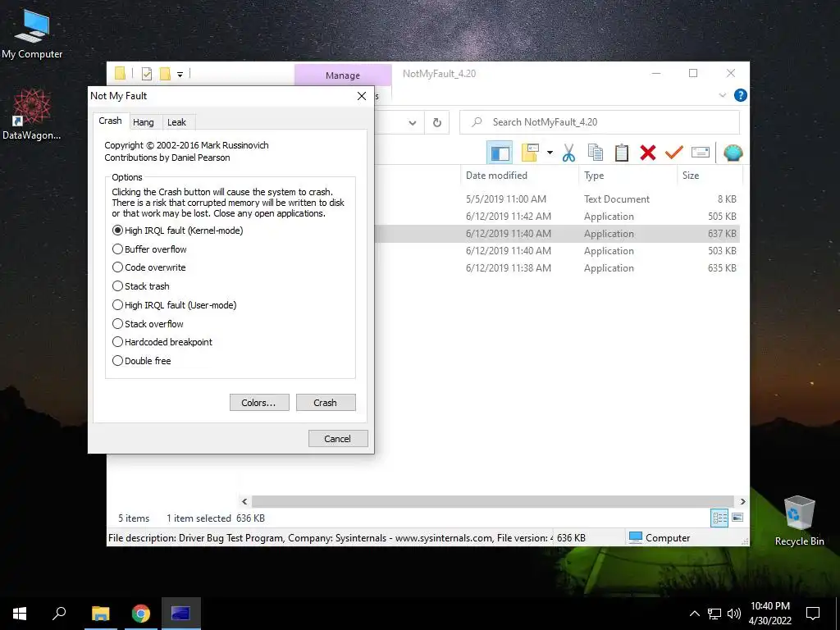Click Properties checkmark quick access icon
Image resolution: width=840 pixels, height=630 pixels.
(x=147, y=74)
